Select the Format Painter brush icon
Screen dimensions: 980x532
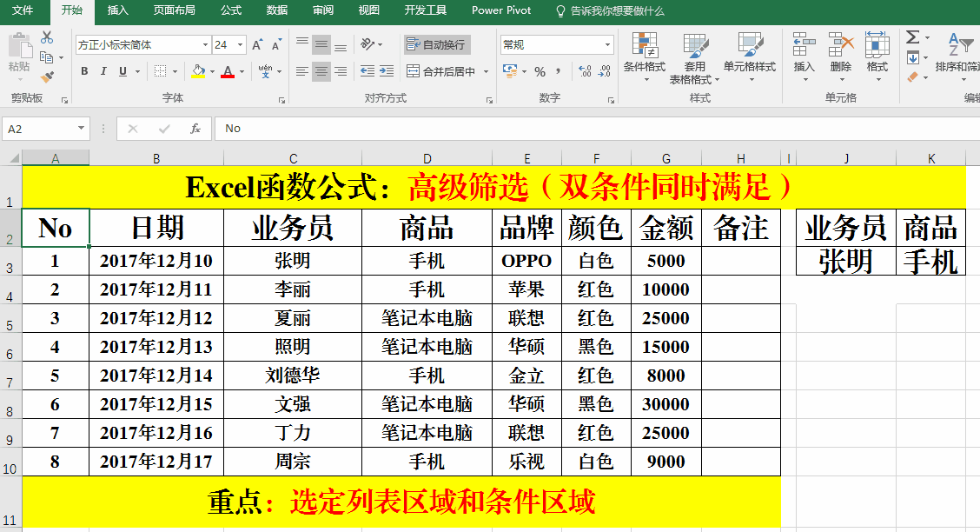click(47, 76)
